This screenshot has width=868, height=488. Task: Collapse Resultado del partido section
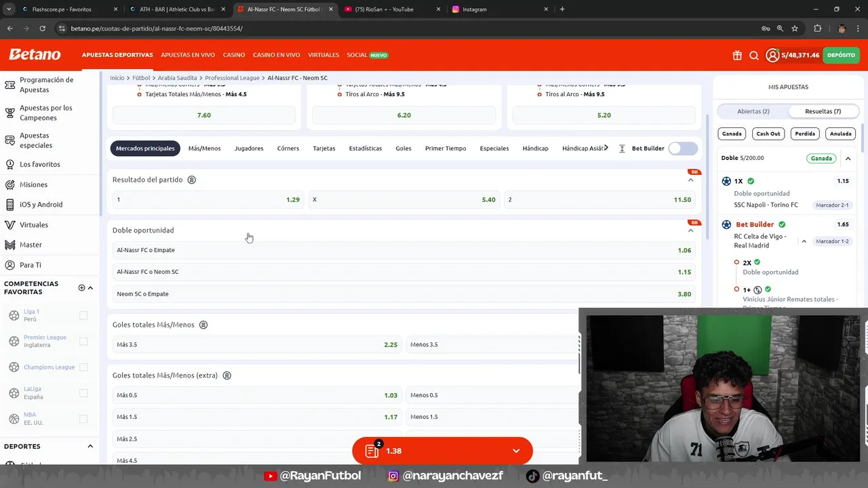click(x=690, y=180)
